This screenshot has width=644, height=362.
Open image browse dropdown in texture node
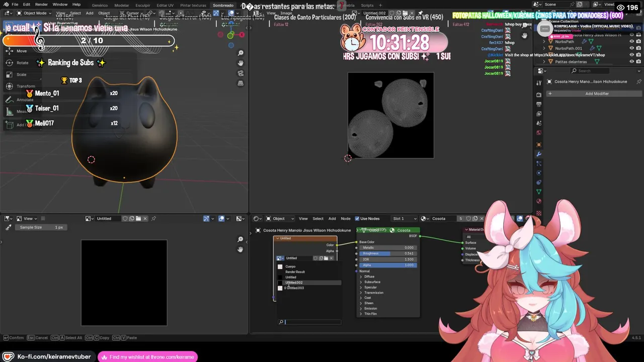click(280, 258)
